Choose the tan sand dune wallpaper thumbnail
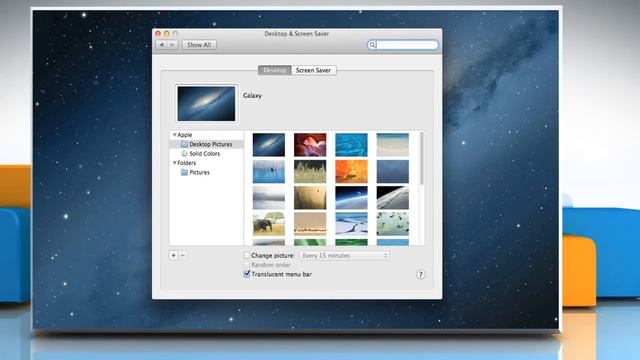 (x=310, y=198)
